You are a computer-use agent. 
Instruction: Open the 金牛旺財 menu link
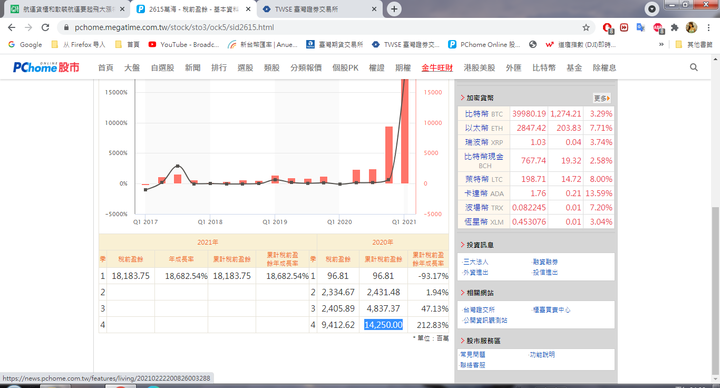point(437,67)
